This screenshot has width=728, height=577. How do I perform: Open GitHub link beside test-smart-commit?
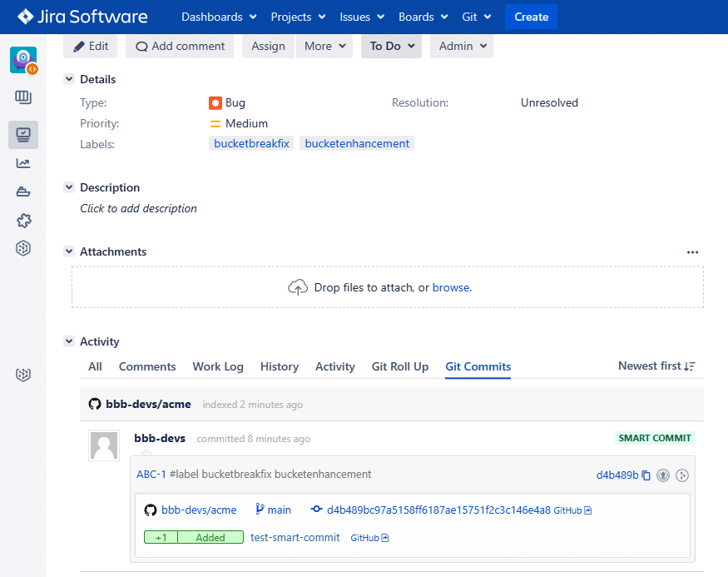point(369,538)
